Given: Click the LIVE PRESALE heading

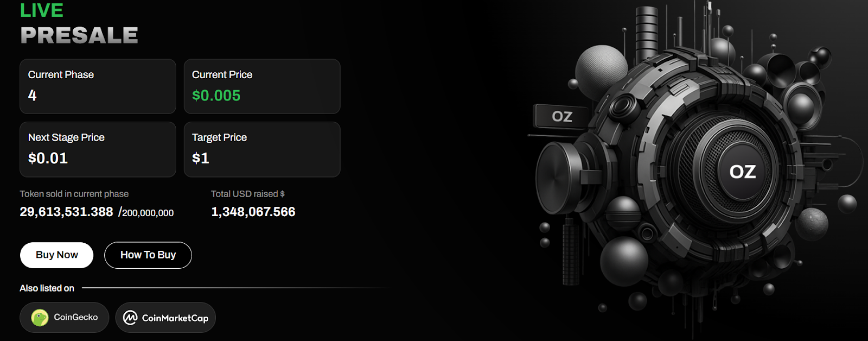Looking at the screenshot, I should [x=79, y=23].
